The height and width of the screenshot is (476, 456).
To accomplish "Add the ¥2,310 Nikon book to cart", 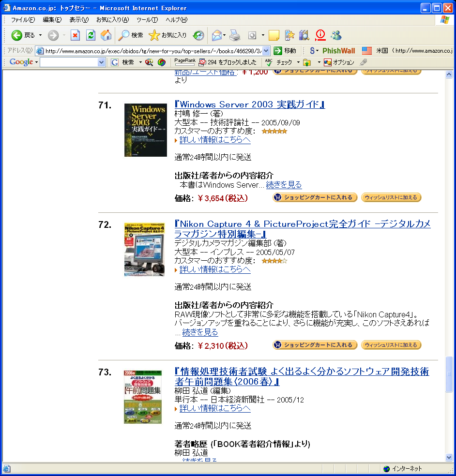I will click(x=315, y=345).
